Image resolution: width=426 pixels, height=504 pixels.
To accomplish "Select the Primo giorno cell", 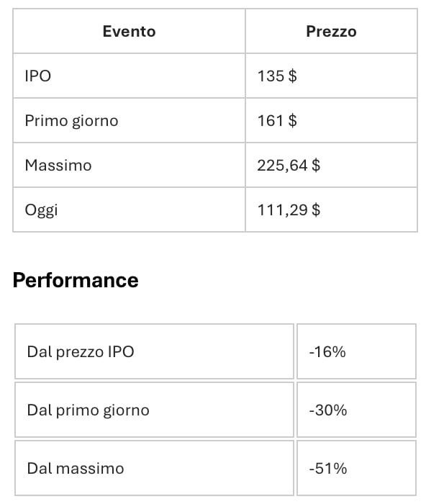I will [x=129, y=120].
